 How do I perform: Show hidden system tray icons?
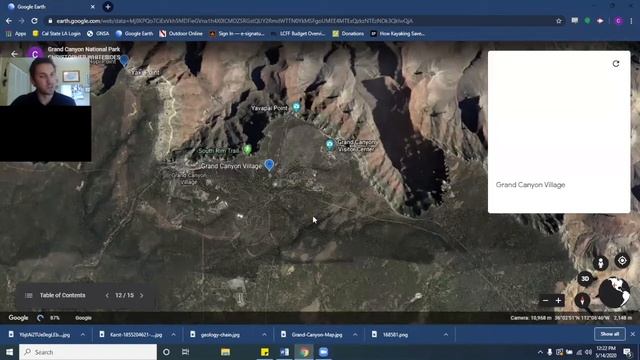point(540,352)
